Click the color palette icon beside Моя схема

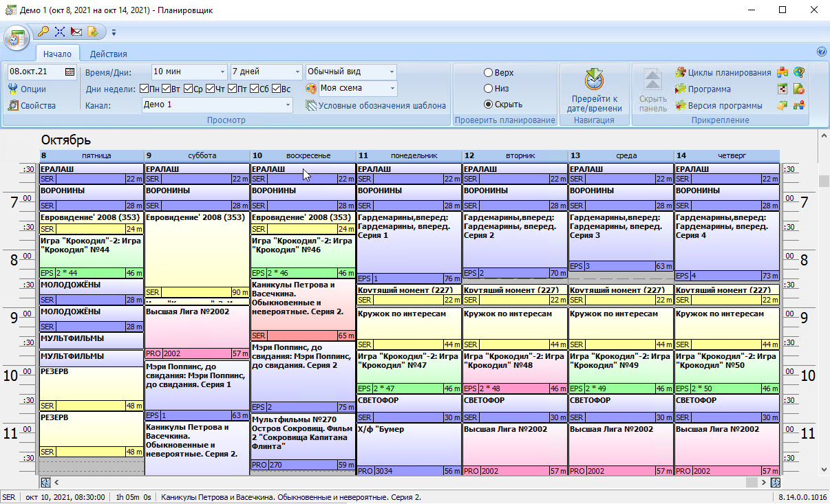tap(311, 89)
